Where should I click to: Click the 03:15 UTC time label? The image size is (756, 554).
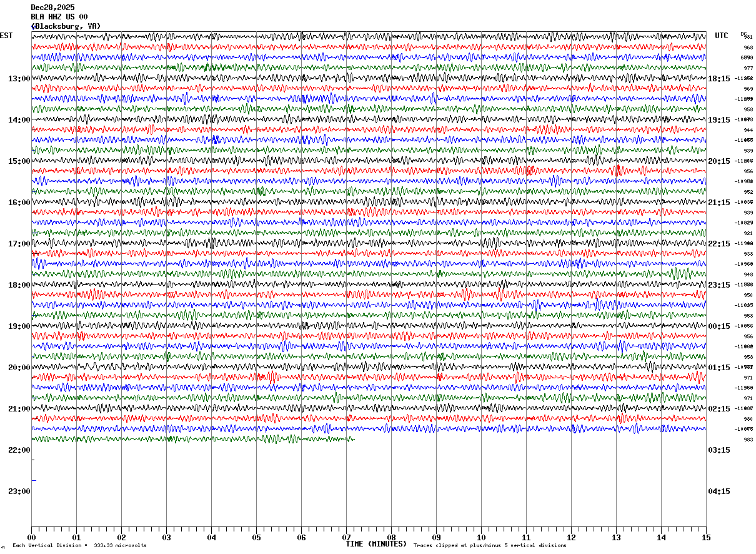coord(719,450)
